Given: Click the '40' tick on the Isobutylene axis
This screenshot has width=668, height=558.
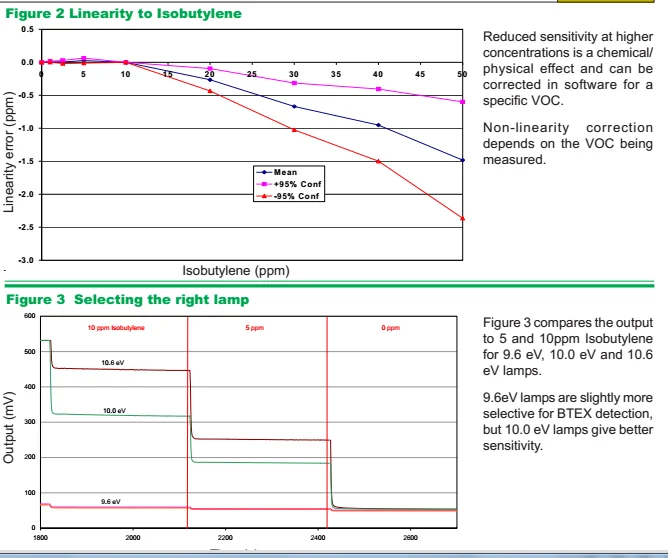Looking at the screenshot, I should point(378,74).
